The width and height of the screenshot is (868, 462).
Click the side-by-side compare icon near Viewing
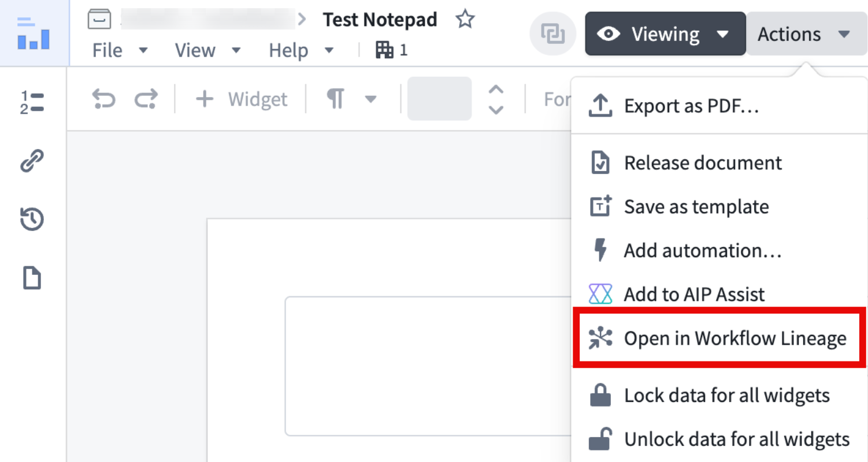(x=552, y=34)
